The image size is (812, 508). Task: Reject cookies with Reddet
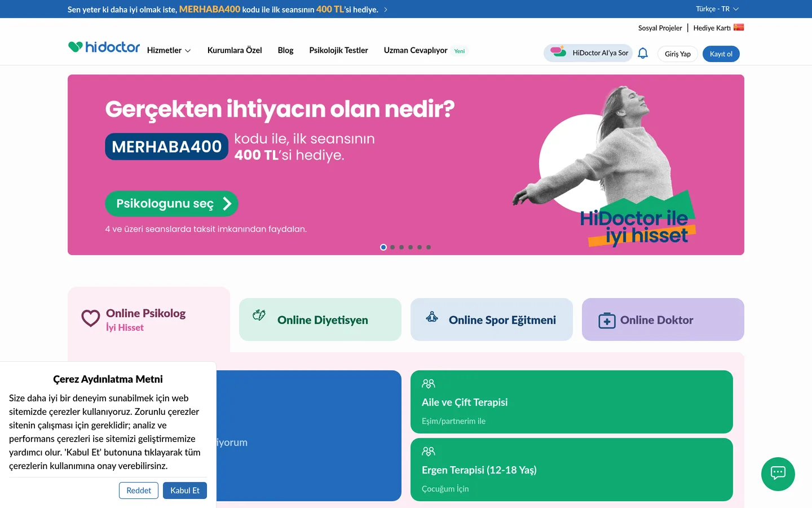tap(139, 491)
